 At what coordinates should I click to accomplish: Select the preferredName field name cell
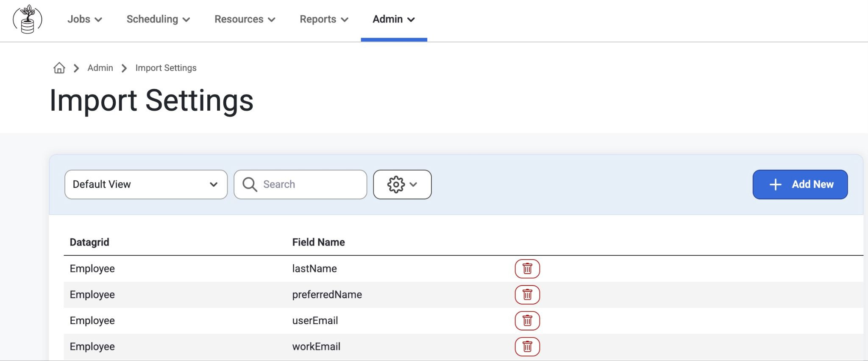[x=327, y=294]
